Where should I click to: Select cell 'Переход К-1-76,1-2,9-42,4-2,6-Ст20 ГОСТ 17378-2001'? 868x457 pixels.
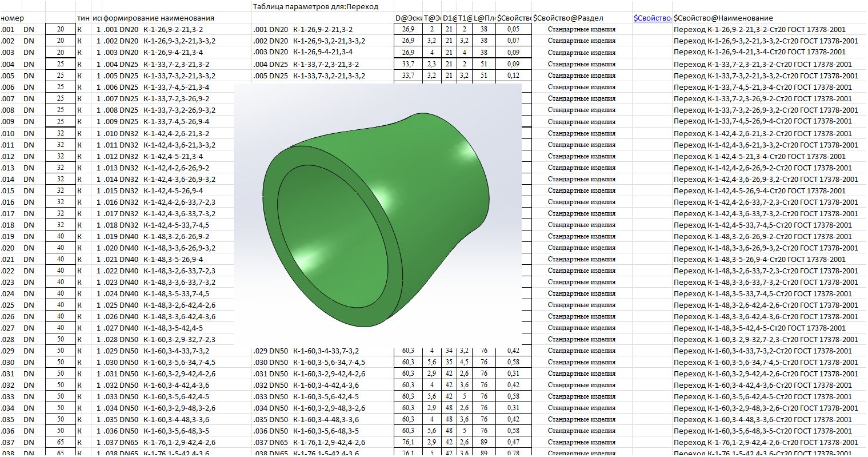pyautogui.click(x=766, y=442)
